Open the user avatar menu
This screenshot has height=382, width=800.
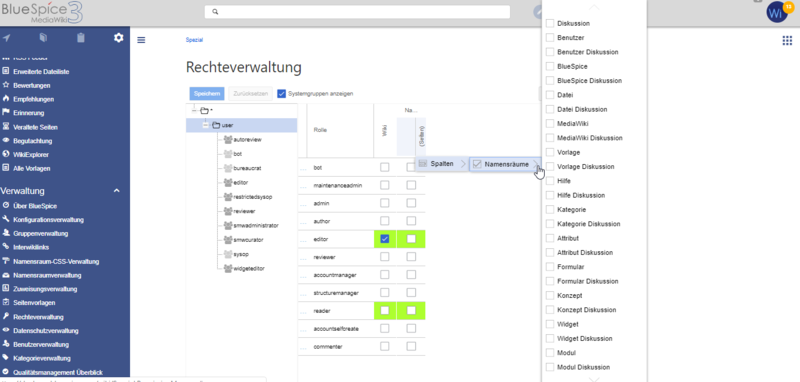click(777, 13)
